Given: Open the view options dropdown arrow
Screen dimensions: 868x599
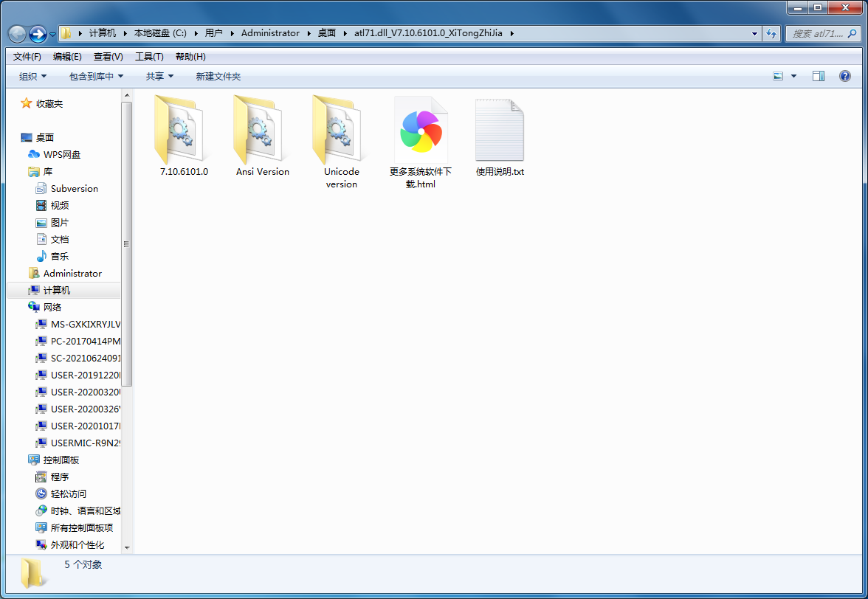Looking at the screenshot, I should tap(794, 76).
